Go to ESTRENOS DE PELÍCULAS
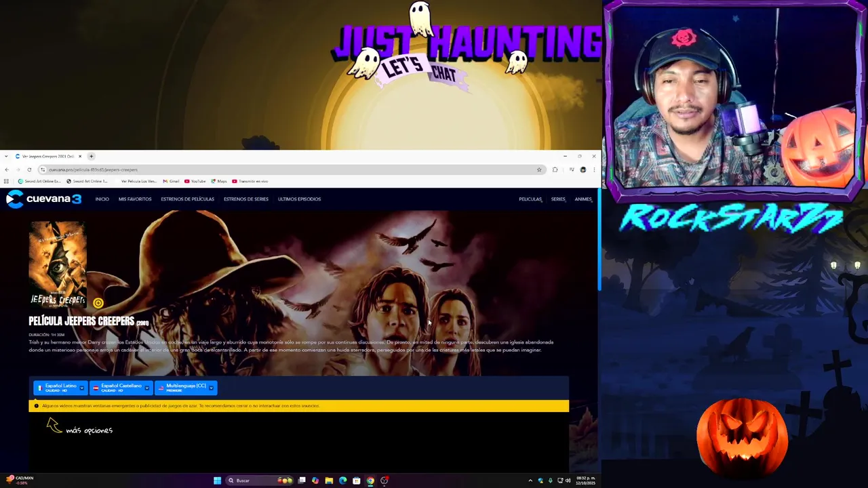The height and width of the screenshot is (488, 868). (187, 199)
